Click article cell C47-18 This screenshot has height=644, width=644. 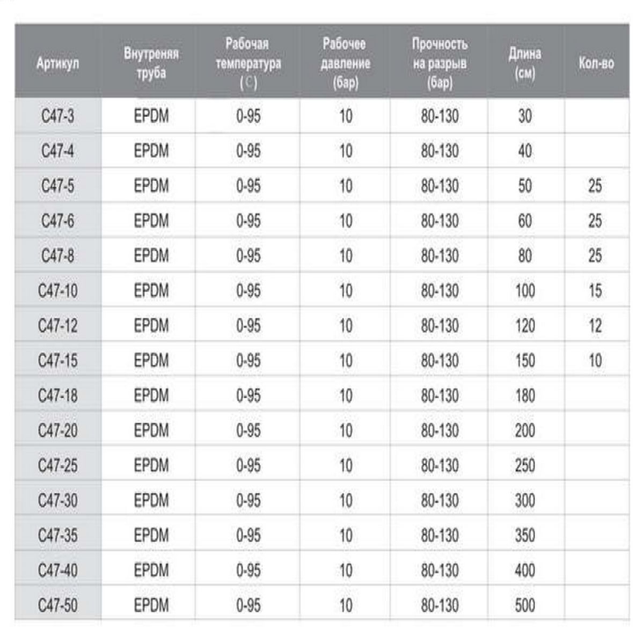click(x=58, y=396)
